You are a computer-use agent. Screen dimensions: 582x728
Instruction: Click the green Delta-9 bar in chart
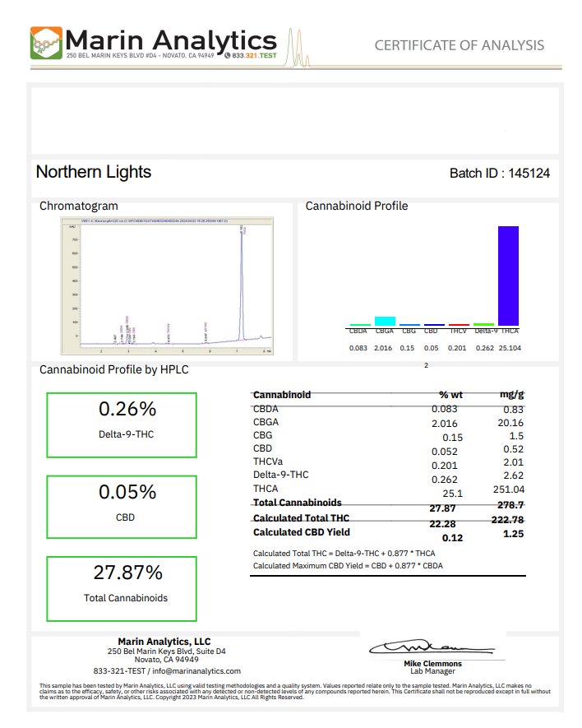pyautogui.click(x=483, y=325)
